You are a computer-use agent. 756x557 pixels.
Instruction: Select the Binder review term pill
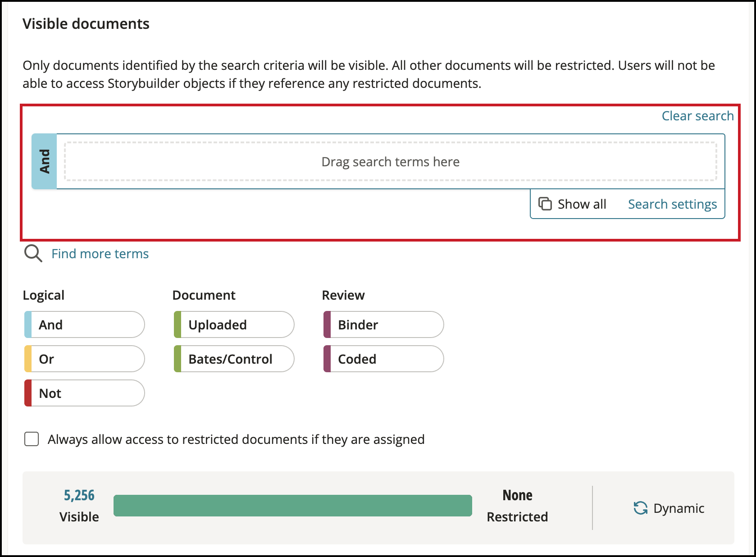383,324
